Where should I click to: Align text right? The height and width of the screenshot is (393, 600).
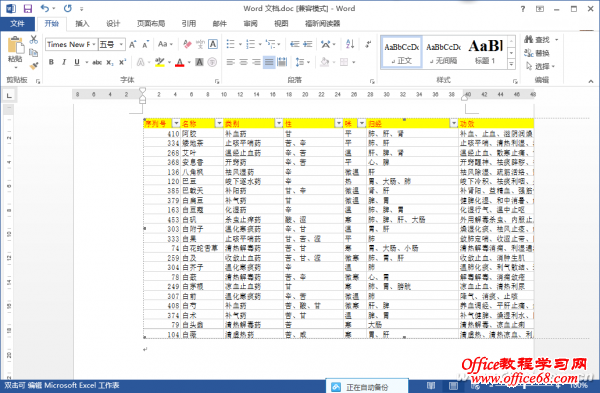(256, 62)
